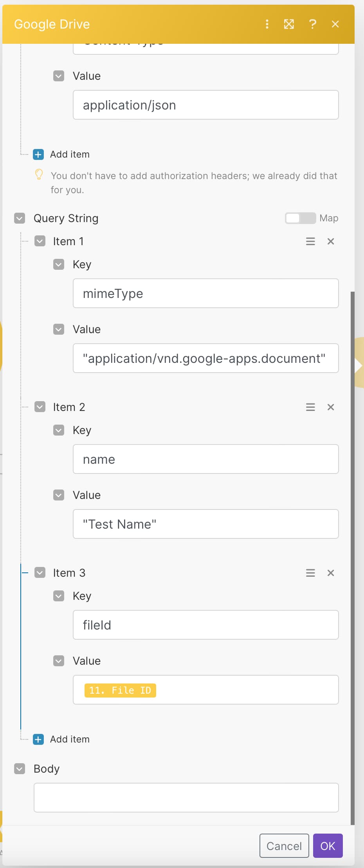Collapse Item 2 of Query String

click(x=40, y=407)
